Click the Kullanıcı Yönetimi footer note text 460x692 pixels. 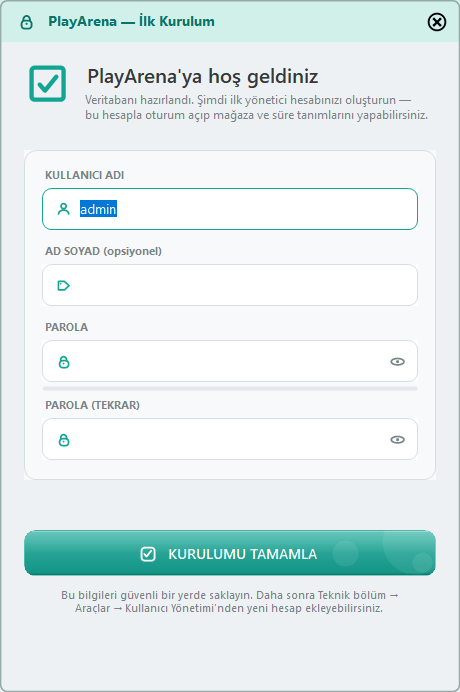point(230,602)
